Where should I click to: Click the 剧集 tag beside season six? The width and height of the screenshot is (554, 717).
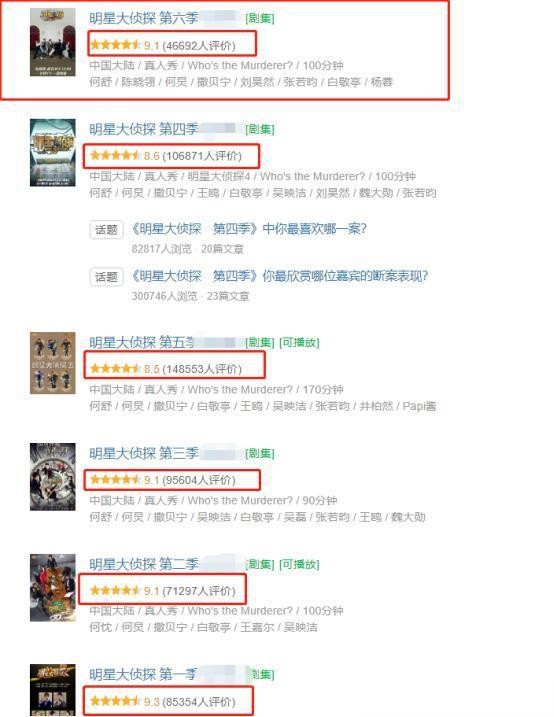(x=260, y=19)
